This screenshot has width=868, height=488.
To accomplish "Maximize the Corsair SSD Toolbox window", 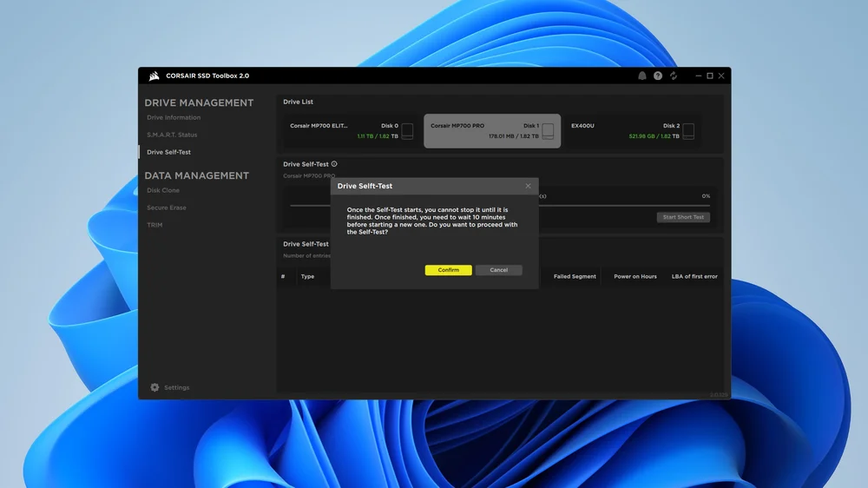I will 710,76.
